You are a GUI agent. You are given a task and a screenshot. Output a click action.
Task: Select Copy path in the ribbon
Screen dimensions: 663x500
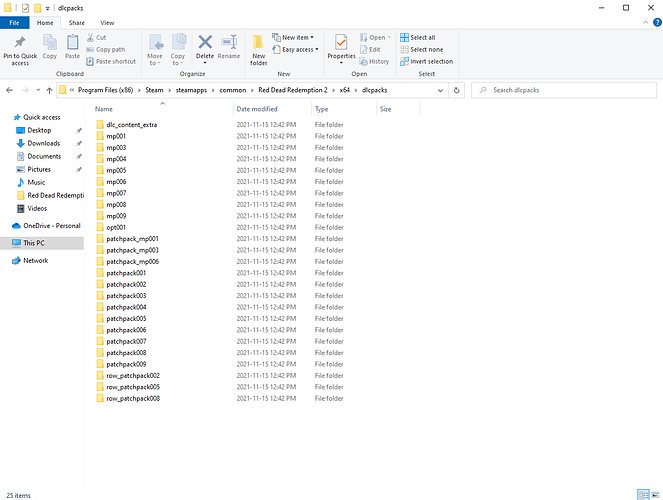coord(106,49)
